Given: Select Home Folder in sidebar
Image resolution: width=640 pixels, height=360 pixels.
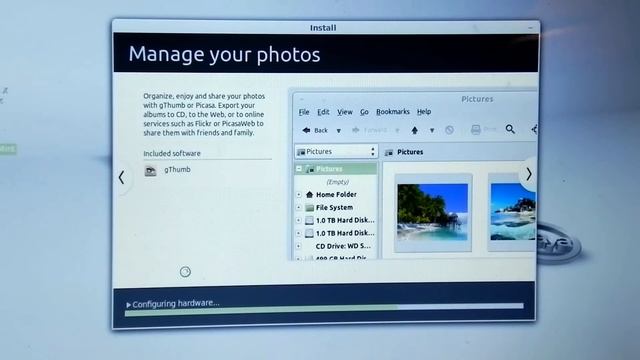Looking at the screenshot, I should coord(336,195).
